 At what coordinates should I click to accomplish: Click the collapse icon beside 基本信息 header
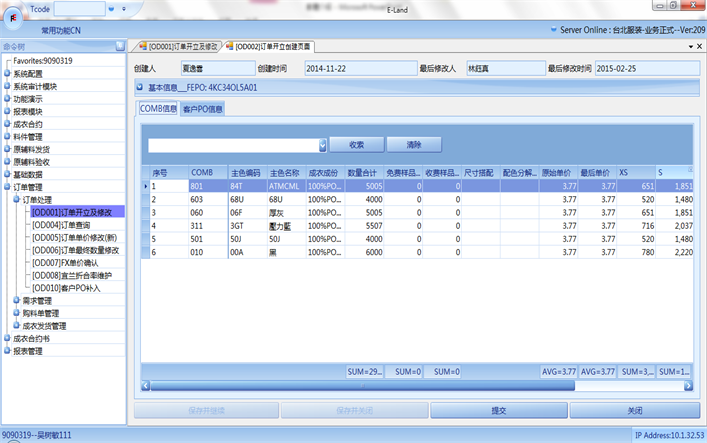click(x=139, y=88)
